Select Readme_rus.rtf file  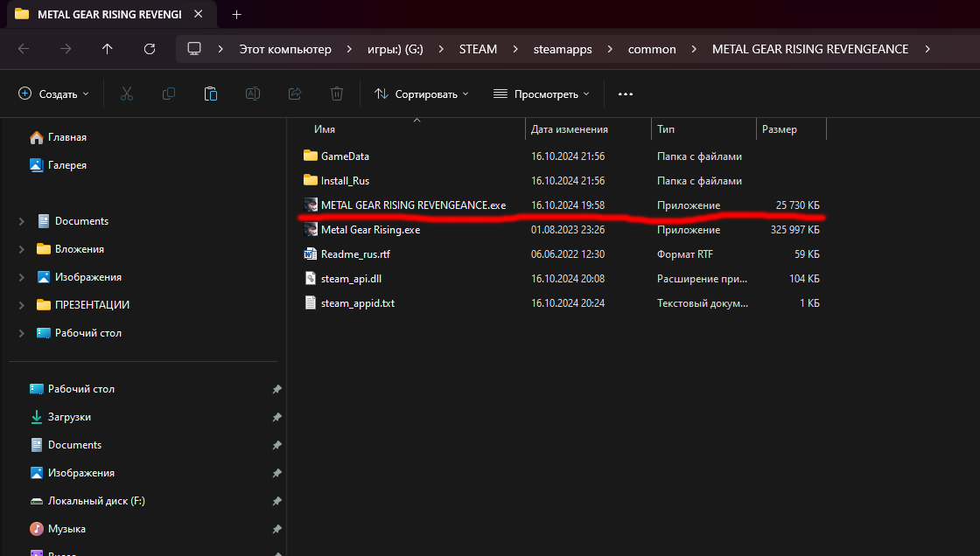point(355,254)
